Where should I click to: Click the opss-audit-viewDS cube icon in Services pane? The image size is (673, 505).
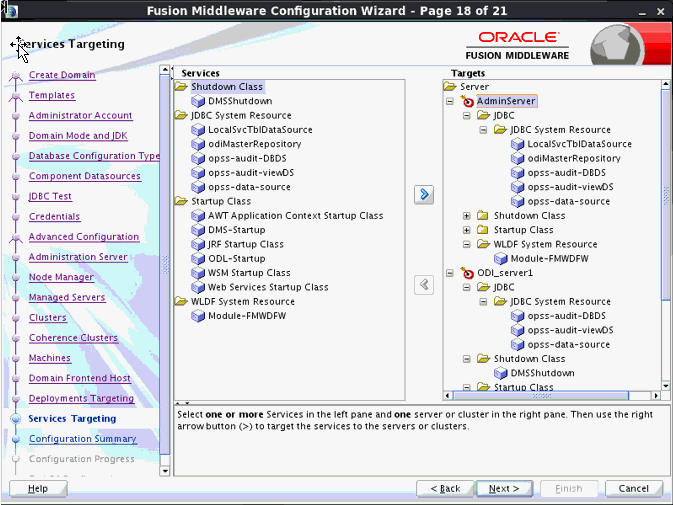pos(198,173)
